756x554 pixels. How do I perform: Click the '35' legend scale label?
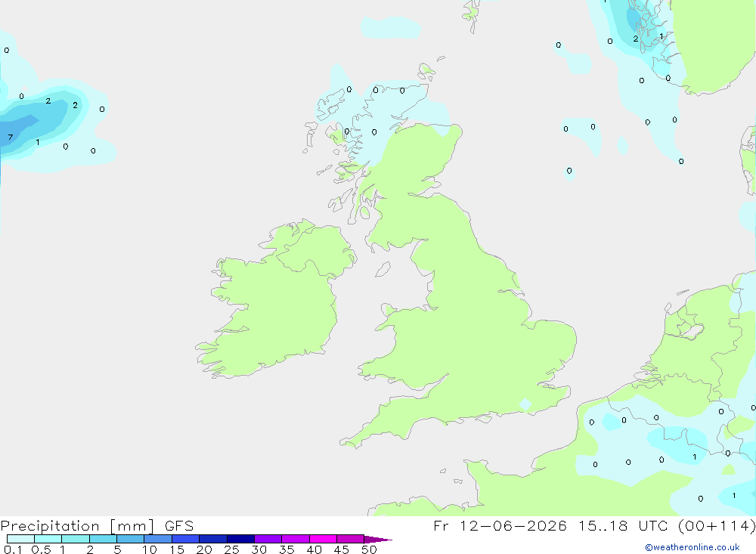287,549
